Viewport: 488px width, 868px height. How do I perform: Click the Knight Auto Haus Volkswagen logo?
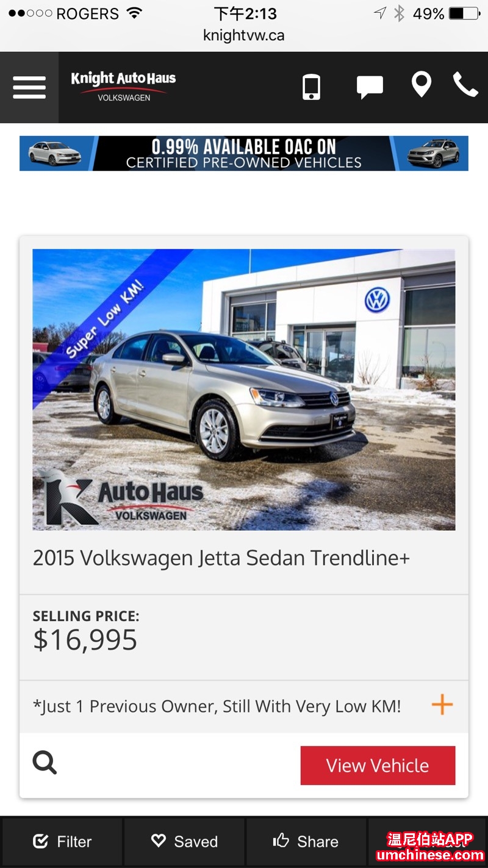coord(123,86)
